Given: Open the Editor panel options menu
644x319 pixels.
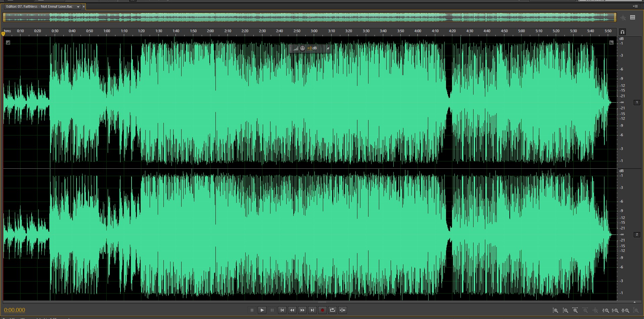Looking at the screenshot, I should coord(635,6).
